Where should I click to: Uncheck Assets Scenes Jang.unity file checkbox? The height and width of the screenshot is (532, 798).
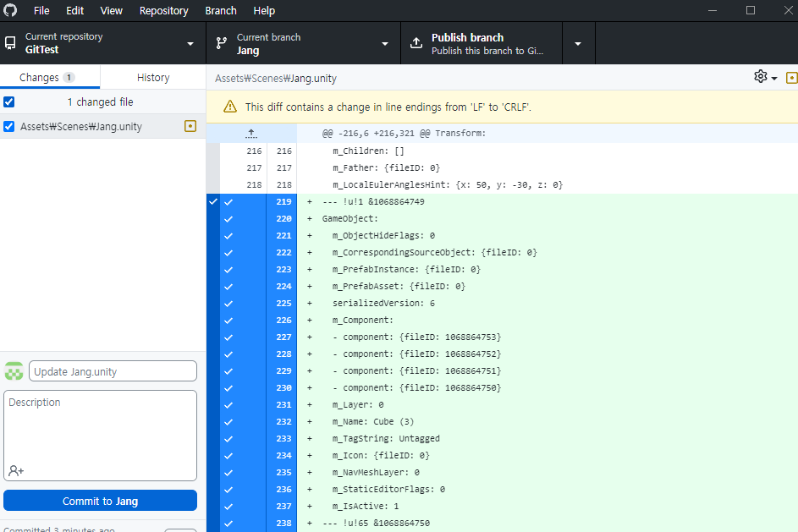pyautogui.click(x=9, y=126)
